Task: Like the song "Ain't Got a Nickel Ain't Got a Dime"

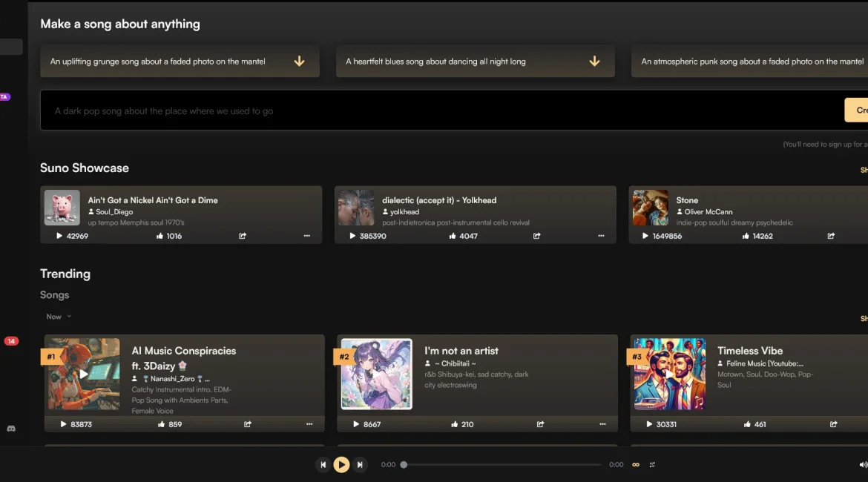Action: click(160, 236)
